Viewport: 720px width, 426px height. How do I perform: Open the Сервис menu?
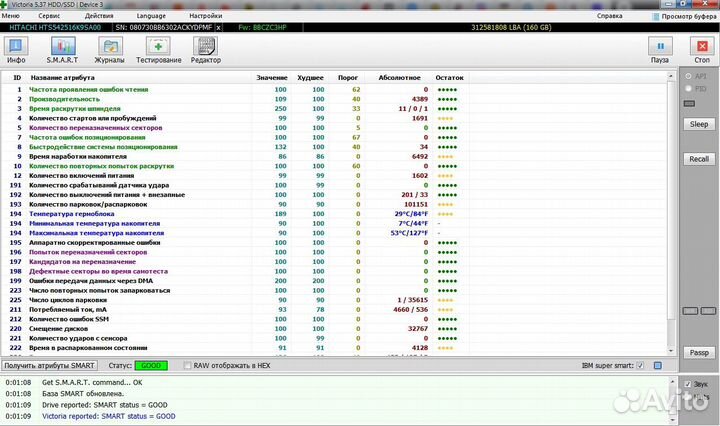point(48,17)
